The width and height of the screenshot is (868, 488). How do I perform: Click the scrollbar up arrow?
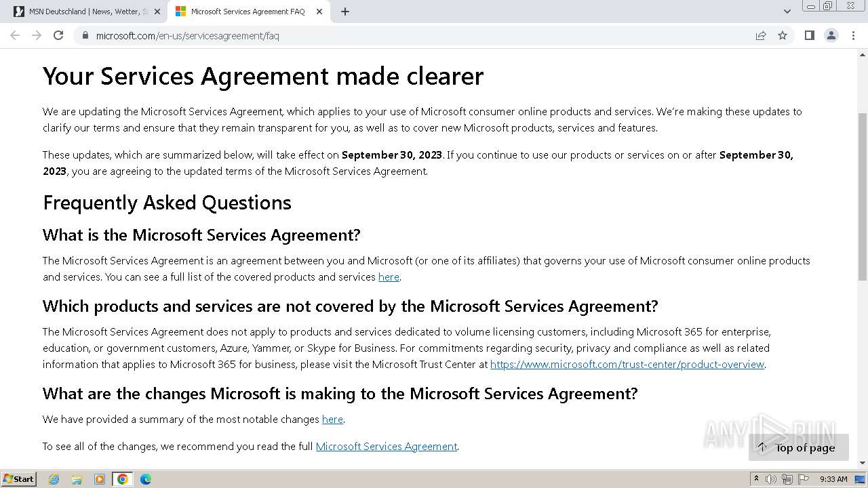coord(863,54)
